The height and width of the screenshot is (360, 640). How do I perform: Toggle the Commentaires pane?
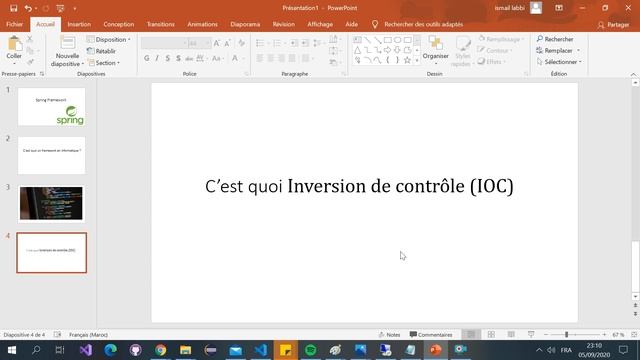pyautogui.click(x=431, y=334)
